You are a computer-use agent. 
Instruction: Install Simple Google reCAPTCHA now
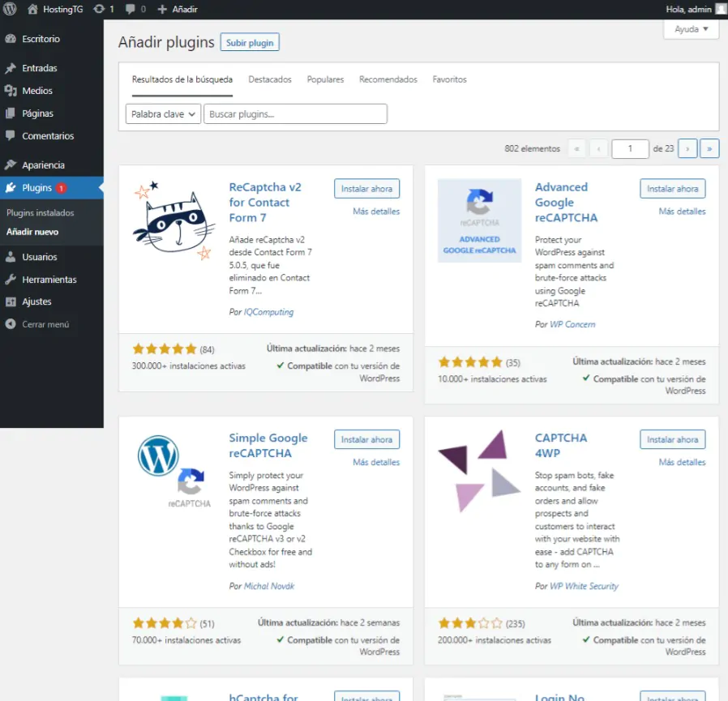click(366, 439)
